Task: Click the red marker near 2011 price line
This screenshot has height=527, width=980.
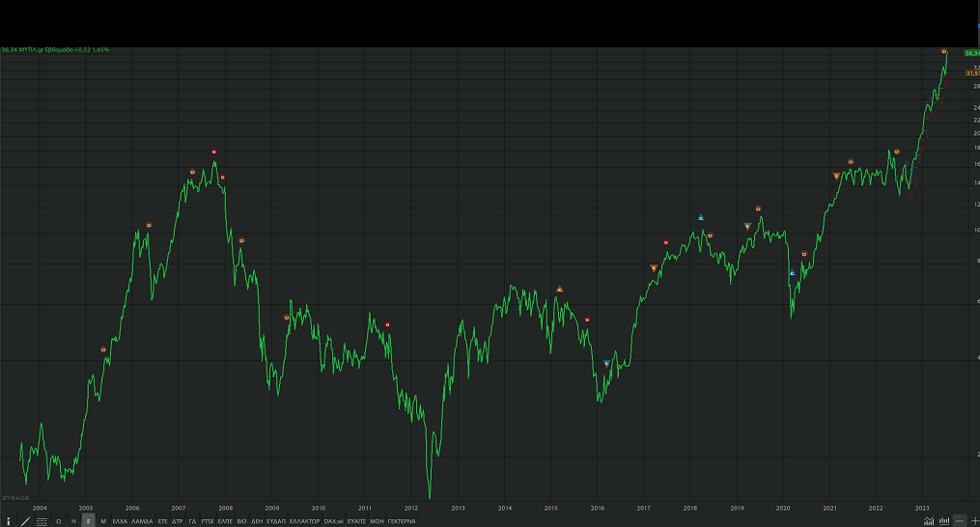Action: pyautogui.click(x=387, y=324)
